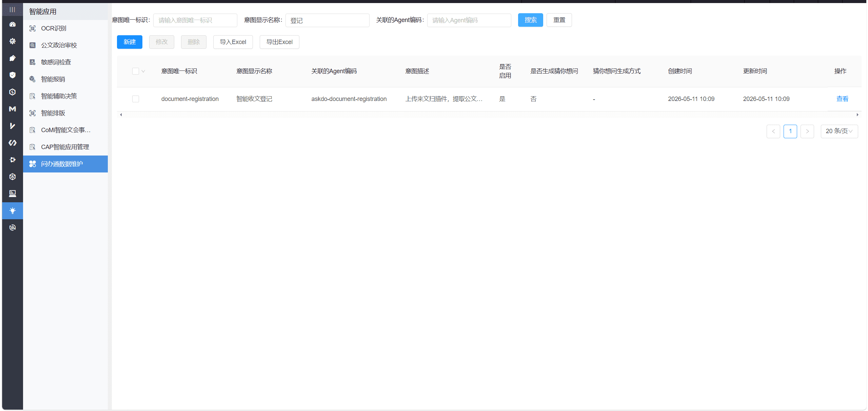Screen dimensions: 868x411
Task: Collapse sidebar using three-bar icon
Action: [12, 9]
